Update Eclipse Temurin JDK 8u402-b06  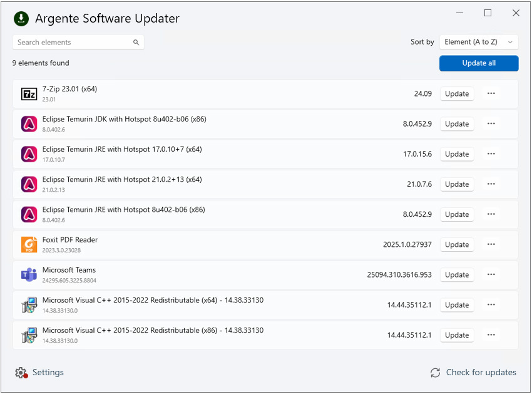click(457, 124)
